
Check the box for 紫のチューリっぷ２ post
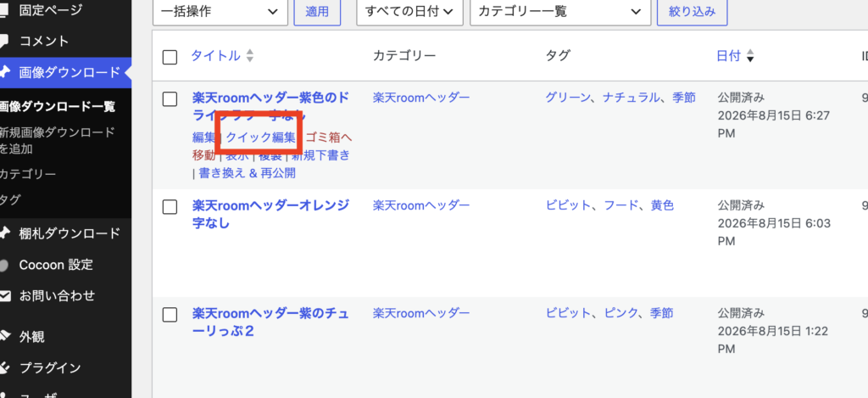tap(170, 314)
